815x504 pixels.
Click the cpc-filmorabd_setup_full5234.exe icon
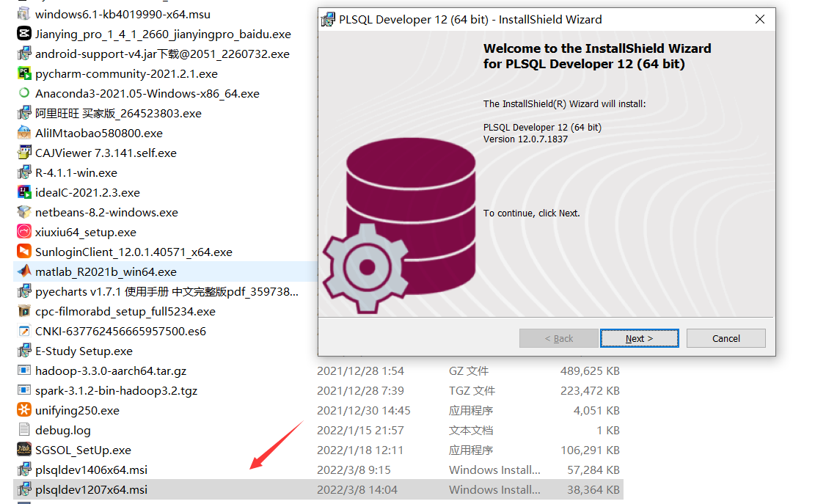24,311
